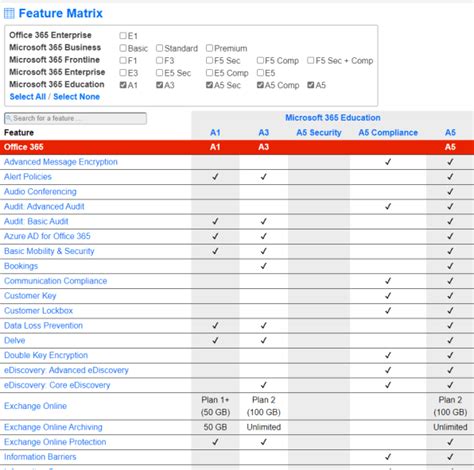Open the A5 column header link
Viewport: 474px width, 470px height.
coord(450,133)
